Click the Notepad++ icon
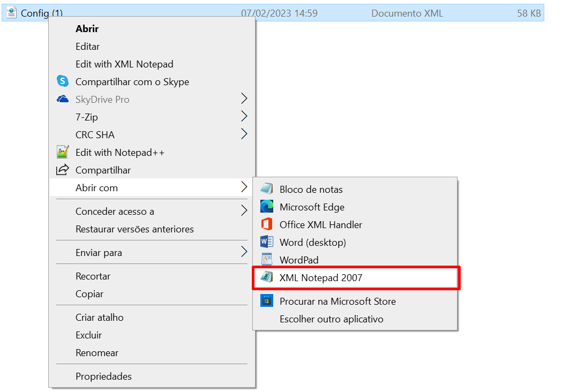 (x=62, y=152)
